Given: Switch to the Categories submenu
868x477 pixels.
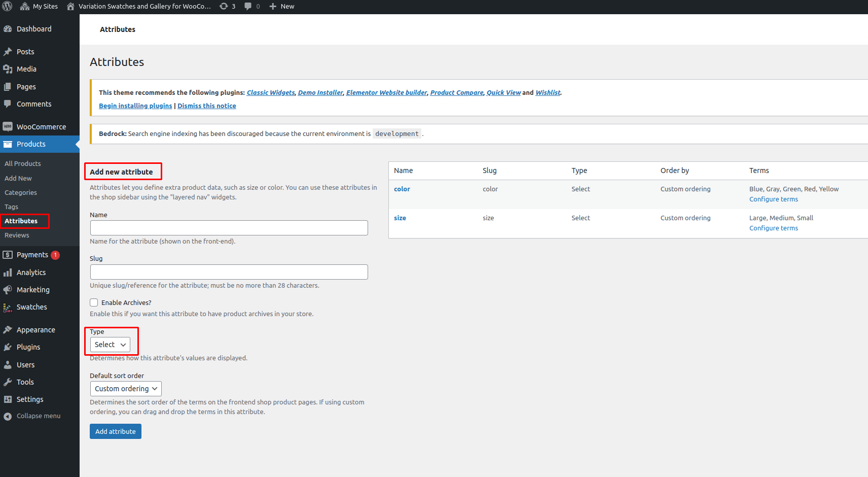Looking at the screenshot, I should pos(20,192).
